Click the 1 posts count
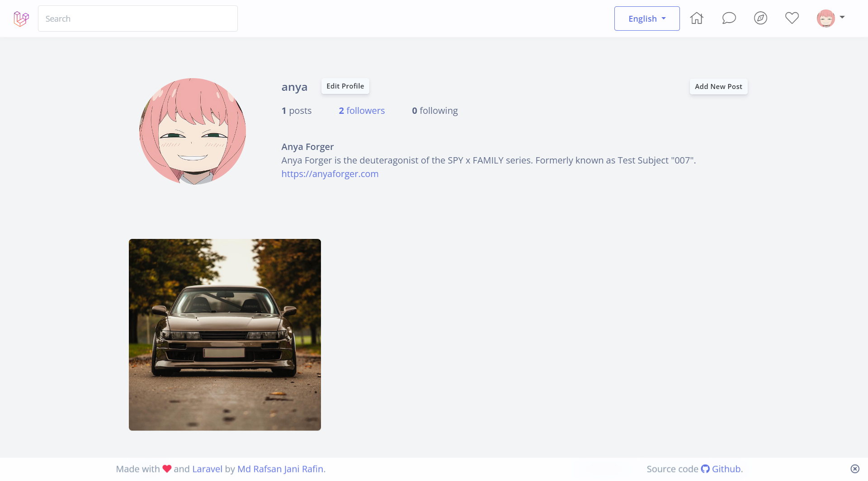Screen dimensions: 868x481 pyautogui.click(x=297, y=111)
